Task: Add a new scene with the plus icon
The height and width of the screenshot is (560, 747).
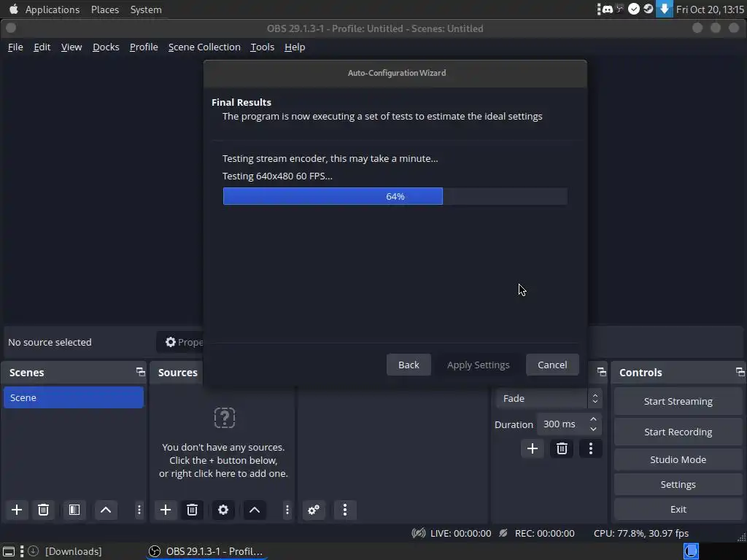Action: pyautogui.click(x=17, y=510)
